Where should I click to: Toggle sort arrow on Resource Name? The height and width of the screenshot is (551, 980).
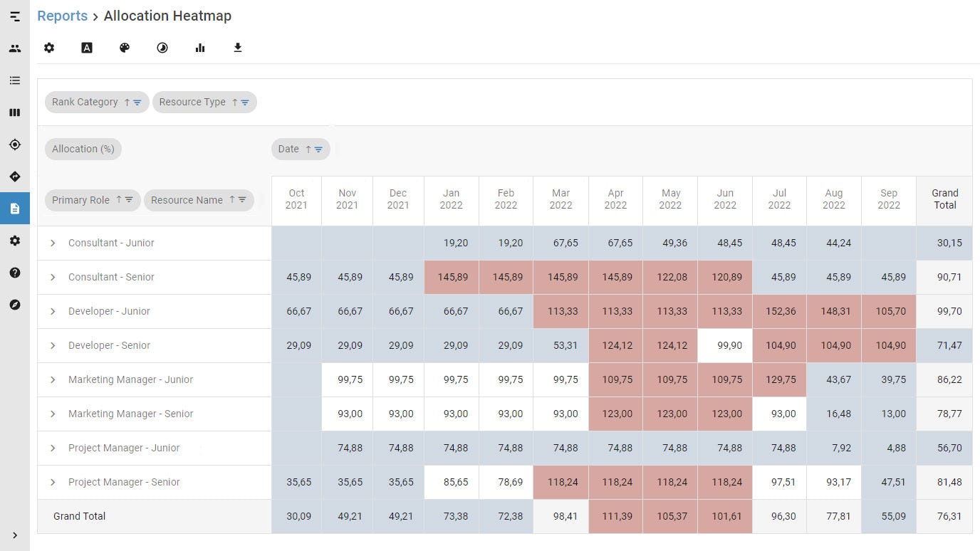(232, 200)
